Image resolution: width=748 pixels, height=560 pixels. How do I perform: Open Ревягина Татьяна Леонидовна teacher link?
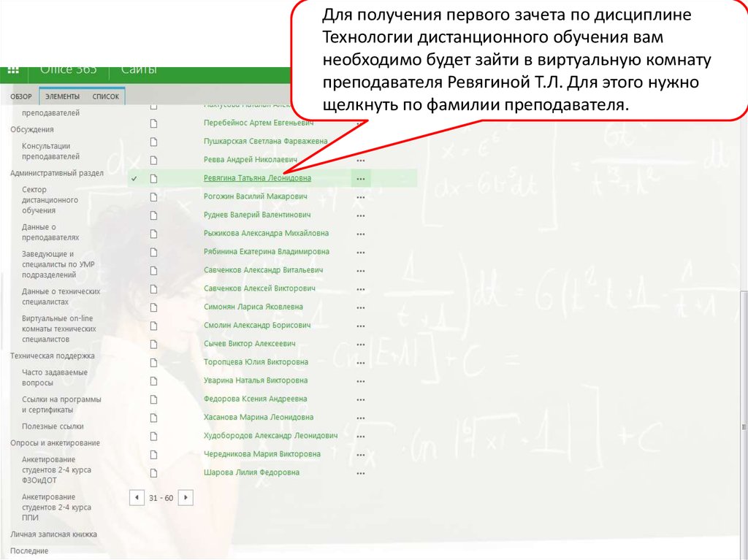[x=257, y=178]
